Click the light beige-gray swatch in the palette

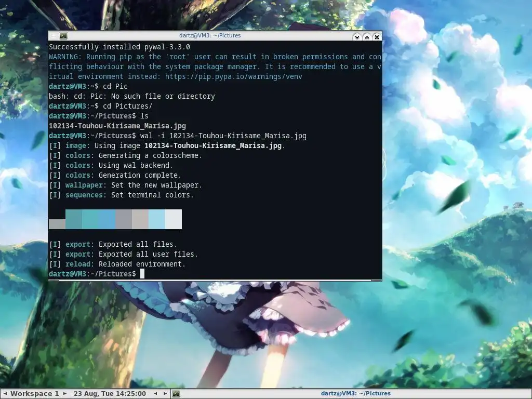(140, 219)
